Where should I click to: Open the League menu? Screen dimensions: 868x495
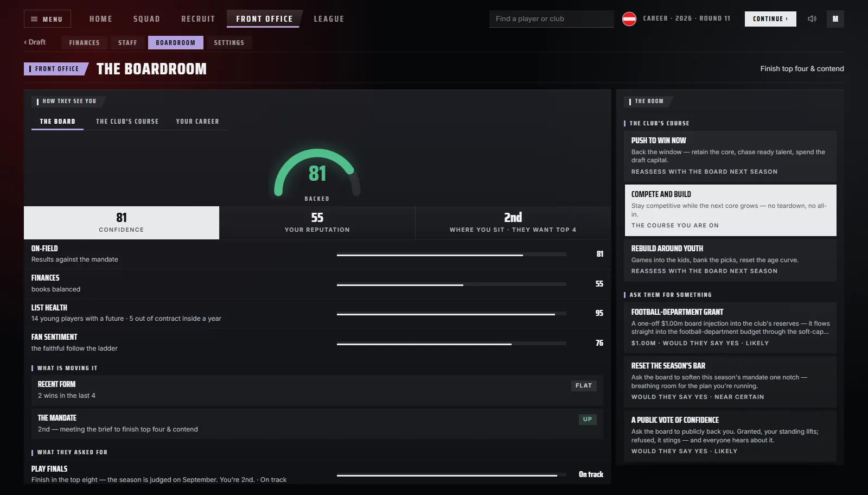pos(329,19)
